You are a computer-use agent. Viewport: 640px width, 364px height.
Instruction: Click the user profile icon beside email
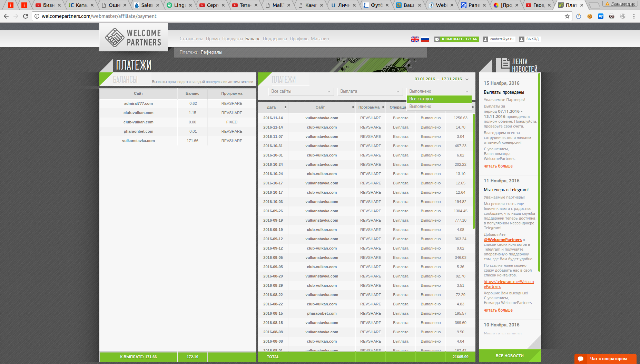point(485,39)
